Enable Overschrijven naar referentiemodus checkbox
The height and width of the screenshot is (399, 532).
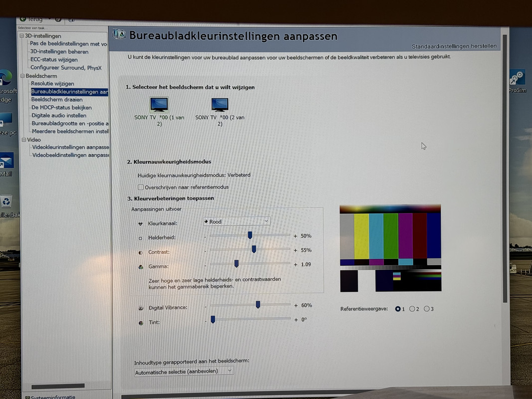click(141, 187)
